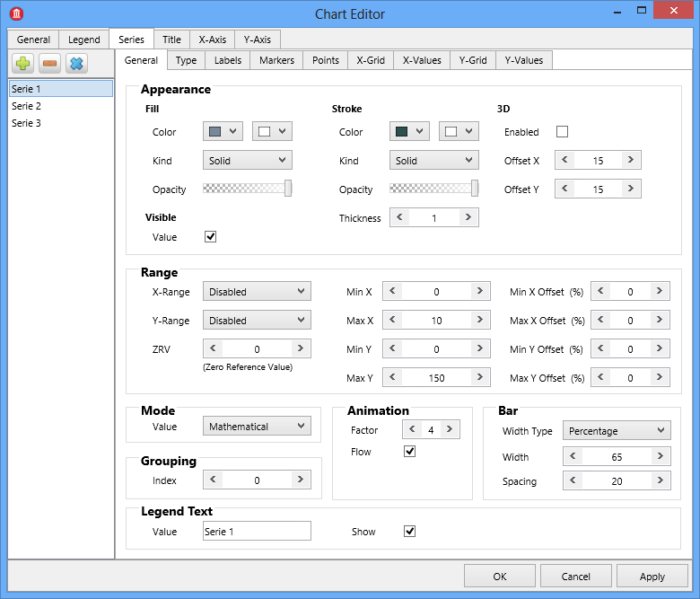Image resolution: width=700 pixels, height=599 pixels.
Task: Open the first Fill color dropdown
Action: click(x=223, y=131)
